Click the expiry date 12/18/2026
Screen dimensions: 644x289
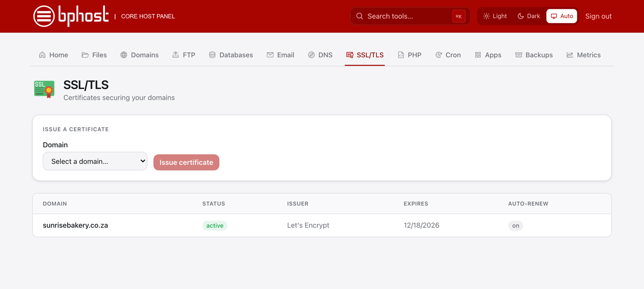421,225
